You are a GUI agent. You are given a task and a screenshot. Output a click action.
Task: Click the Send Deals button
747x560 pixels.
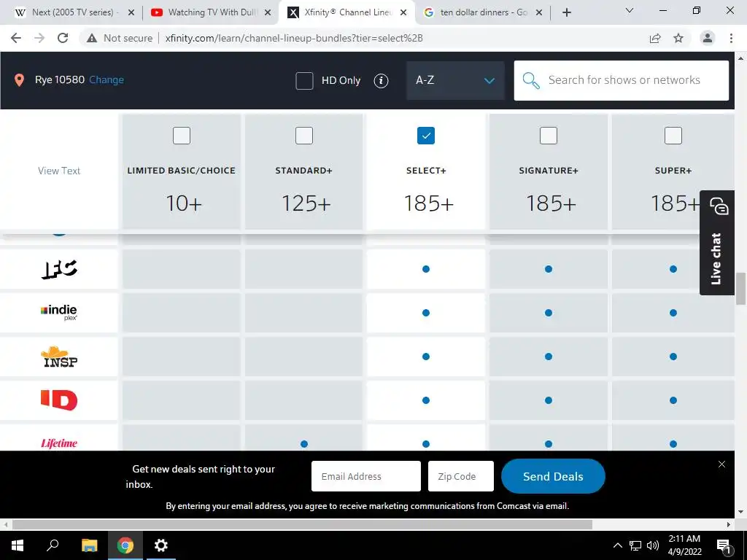pyautogui.click(x=553, y=476)
